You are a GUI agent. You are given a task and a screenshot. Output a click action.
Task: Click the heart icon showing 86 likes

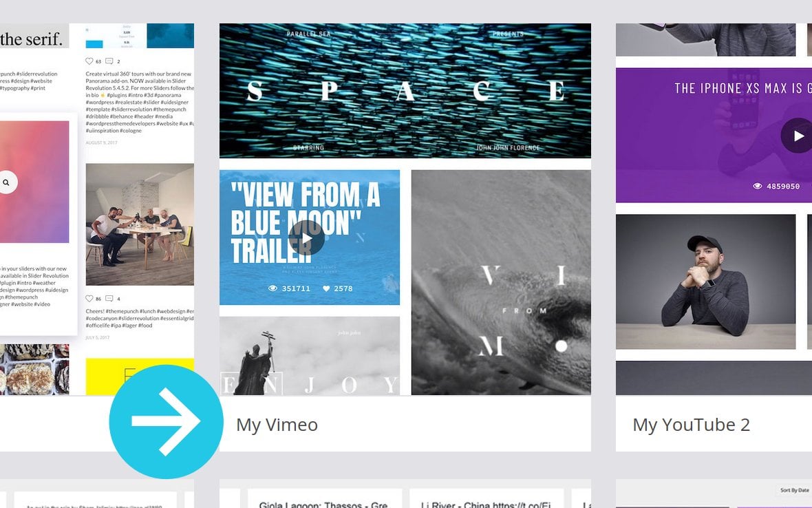click(89, 298)
